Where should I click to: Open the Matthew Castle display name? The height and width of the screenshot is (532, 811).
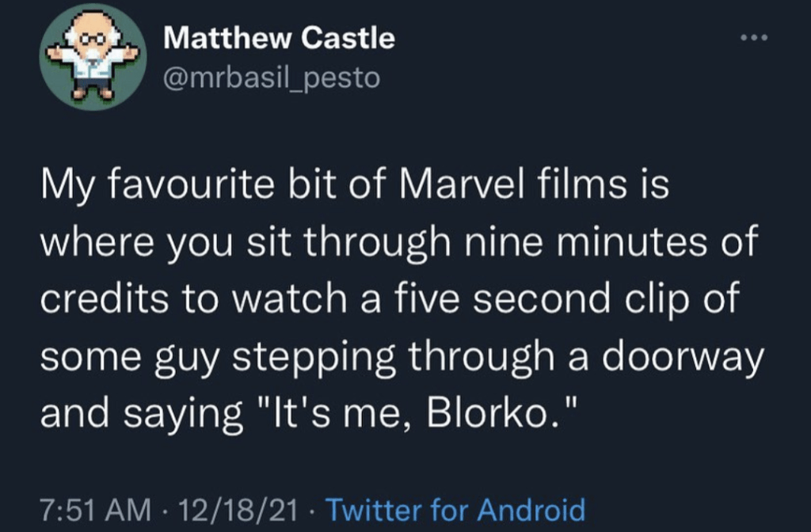(279, 38)
